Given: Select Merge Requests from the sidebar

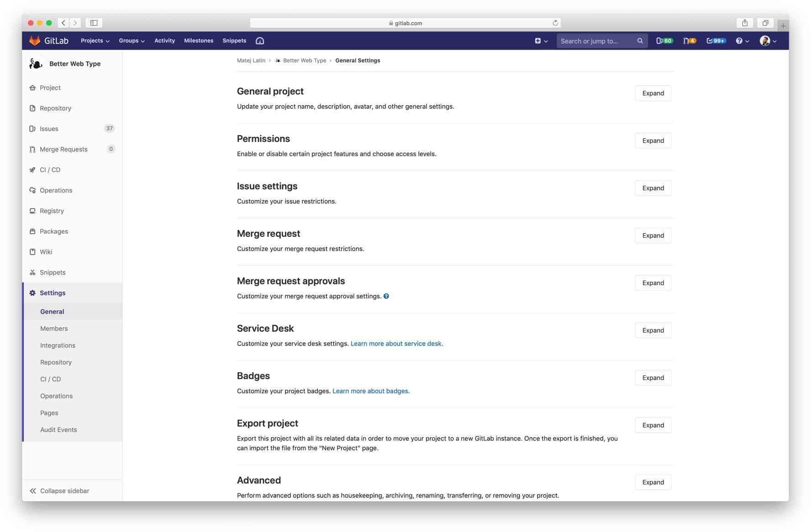Looking at the screenshot, I should [x=63, y=149].
